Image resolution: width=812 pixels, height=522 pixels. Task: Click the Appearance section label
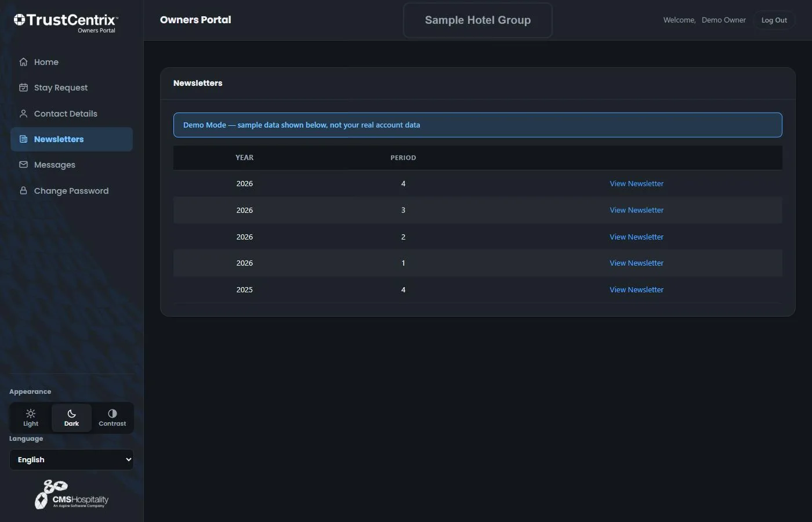point(30,391)
